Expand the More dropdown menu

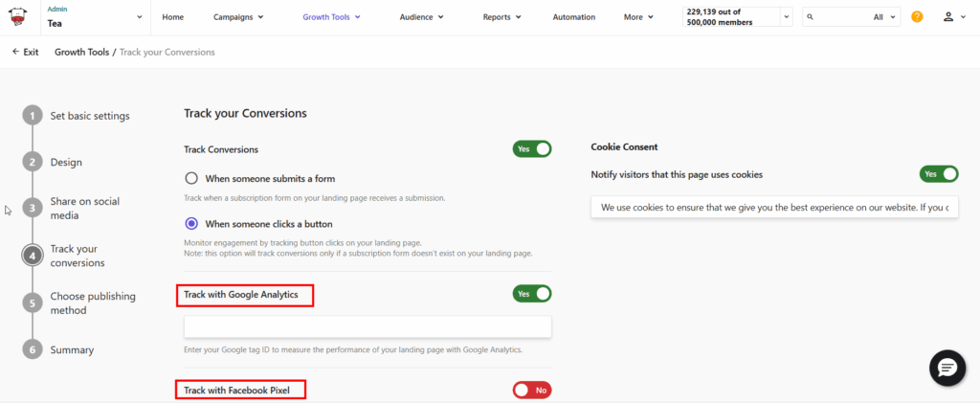(x=638, y=17)
